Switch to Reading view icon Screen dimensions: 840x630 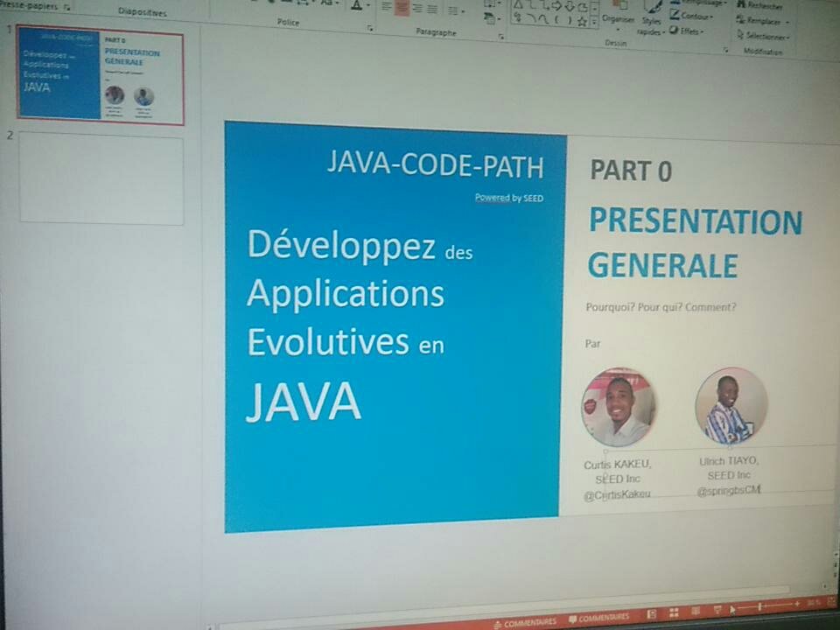[696, 611]
